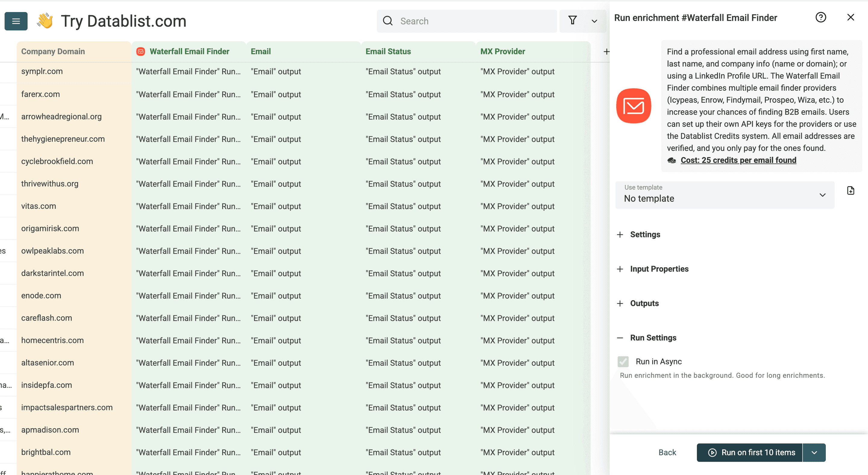Viewport: 868px width, 475px height.
Task: Collapse the Run Settings section
Action: click(646, 338)
